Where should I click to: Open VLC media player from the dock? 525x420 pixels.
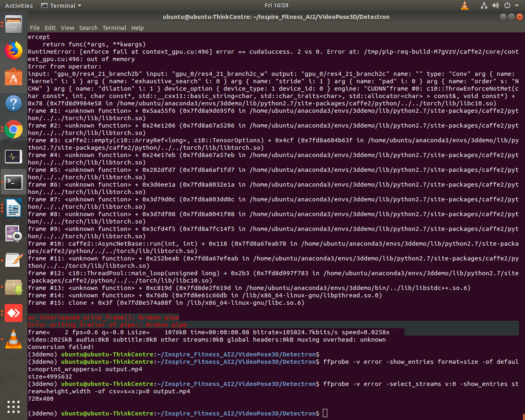tap(14, 340)
